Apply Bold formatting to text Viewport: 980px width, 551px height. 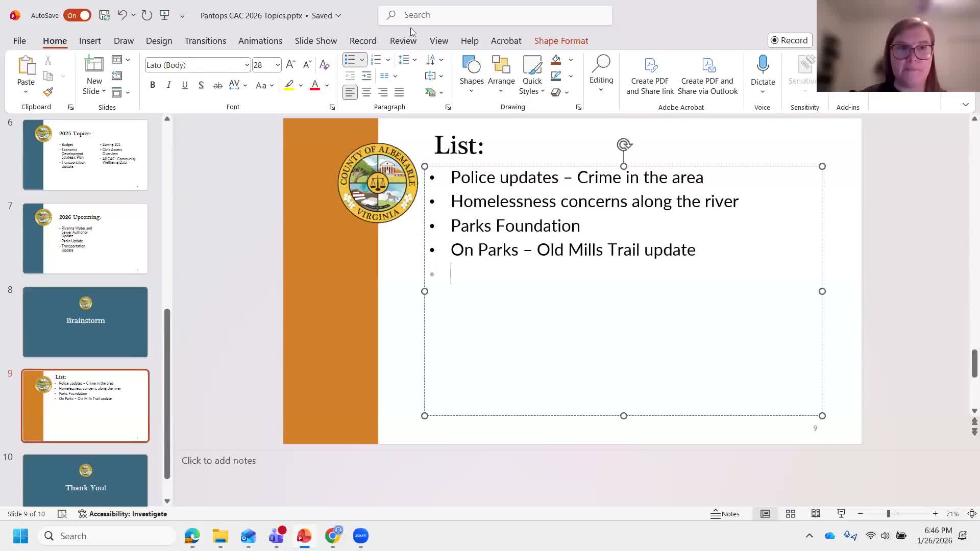(x=152, y=85)
